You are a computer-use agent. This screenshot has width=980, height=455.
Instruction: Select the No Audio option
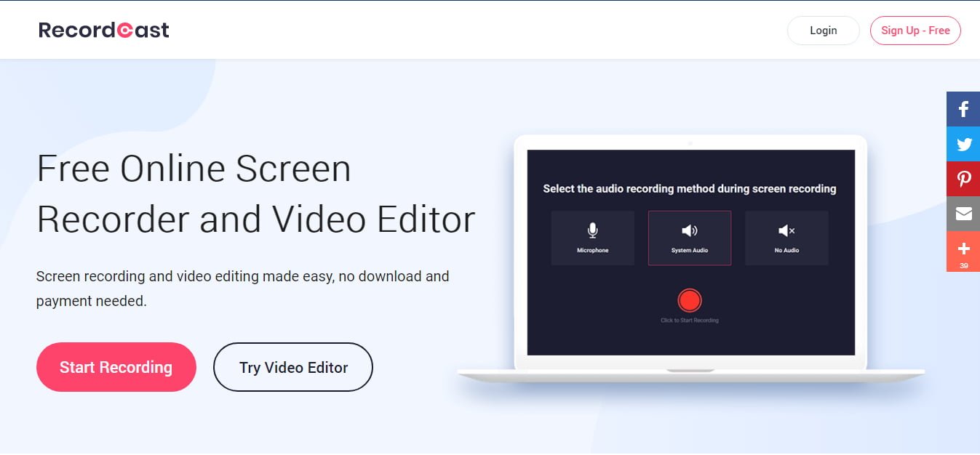pyautogui.click(x=786, y=238)
